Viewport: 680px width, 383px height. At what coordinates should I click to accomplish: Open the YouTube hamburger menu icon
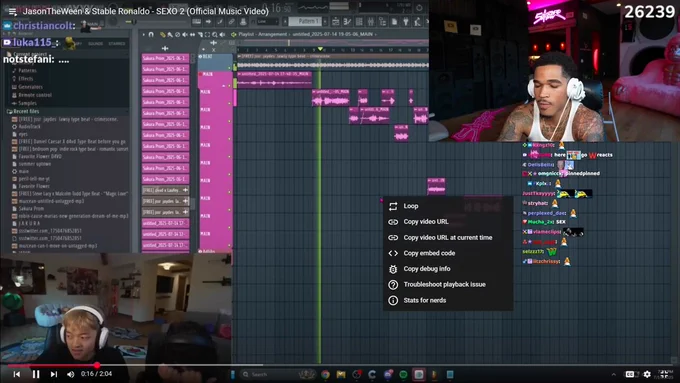tap(12, 12)
